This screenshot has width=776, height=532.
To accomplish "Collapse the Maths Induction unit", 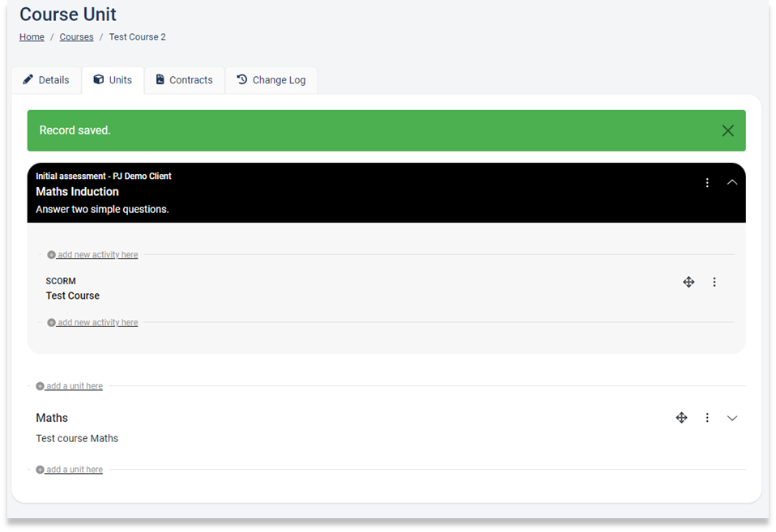I will 732,183.
